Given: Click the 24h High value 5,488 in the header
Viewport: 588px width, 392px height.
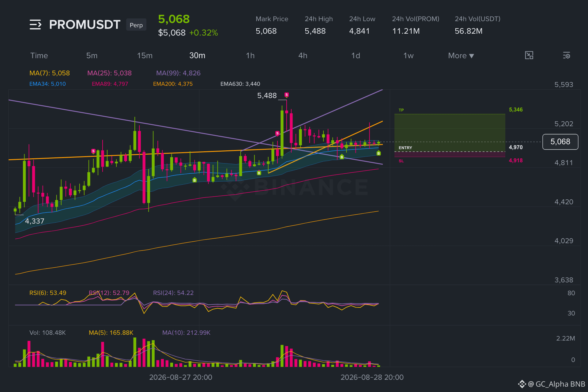Looking at the screenshot, I should (315, 31).
